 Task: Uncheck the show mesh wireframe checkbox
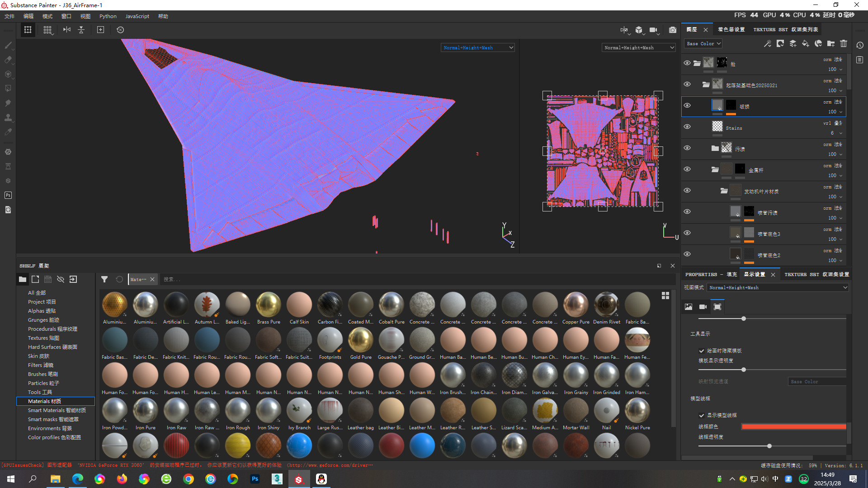(x=702, y=415)
